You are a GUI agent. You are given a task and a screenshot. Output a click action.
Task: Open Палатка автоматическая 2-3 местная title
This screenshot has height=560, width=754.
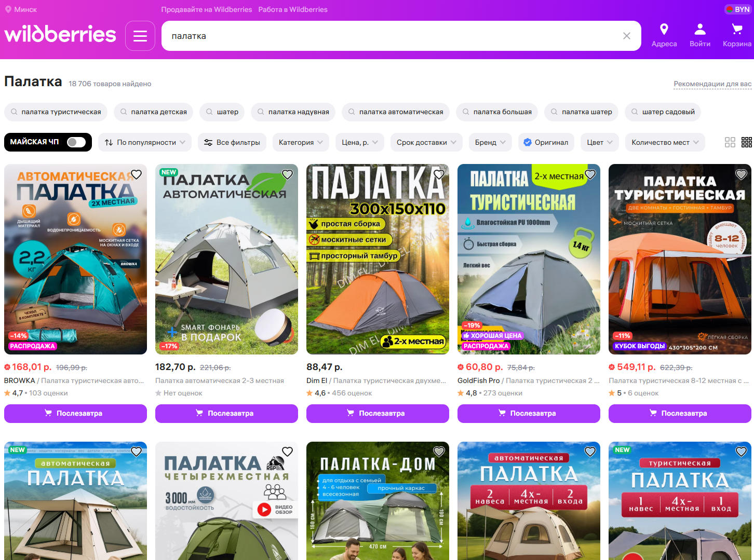220,381
